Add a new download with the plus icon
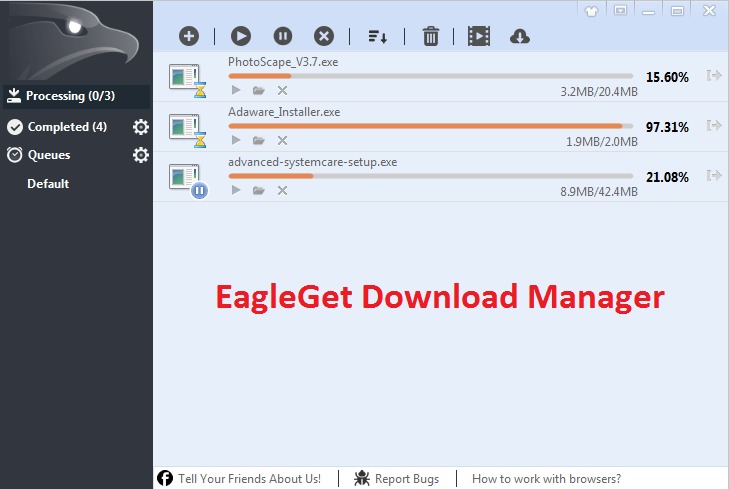 pos(189,36)
